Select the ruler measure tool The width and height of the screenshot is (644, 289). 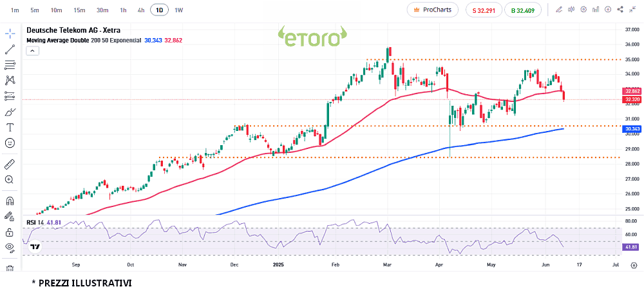(10, 164)
